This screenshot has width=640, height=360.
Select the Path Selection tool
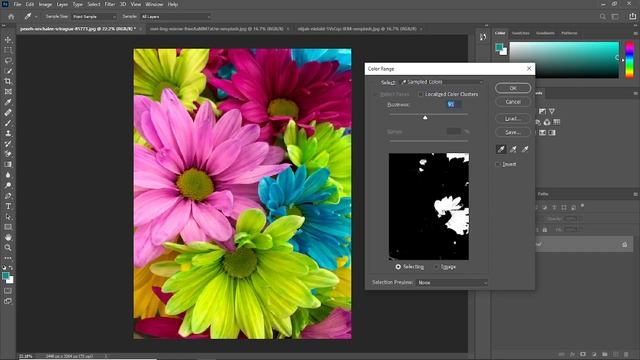coord(8,217)
